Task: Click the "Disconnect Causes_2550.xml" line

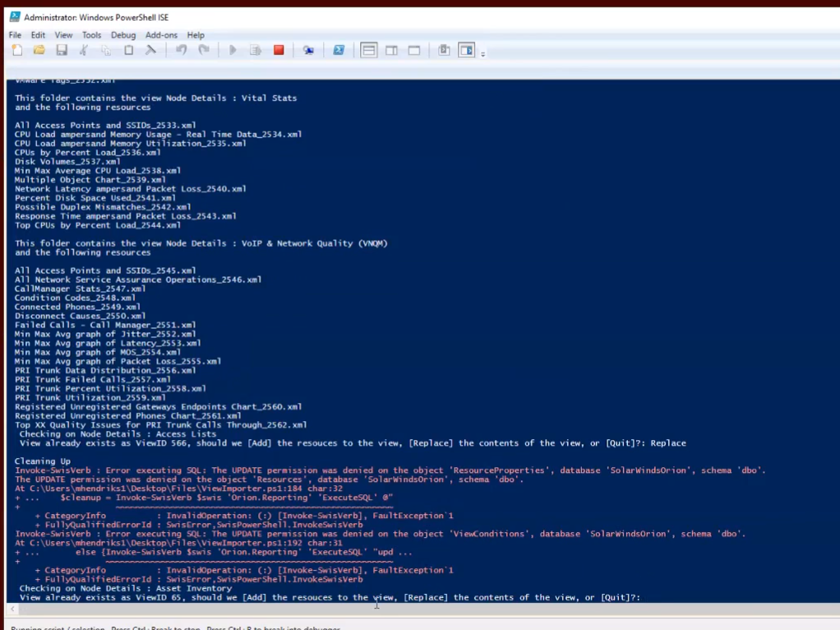Action: (x=80, y=316)
